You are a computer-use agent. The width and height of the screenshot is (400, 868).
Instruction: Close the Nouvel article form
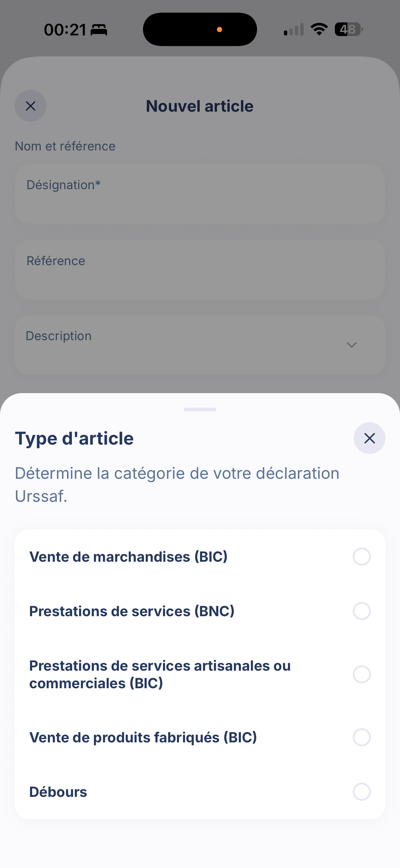30,106
